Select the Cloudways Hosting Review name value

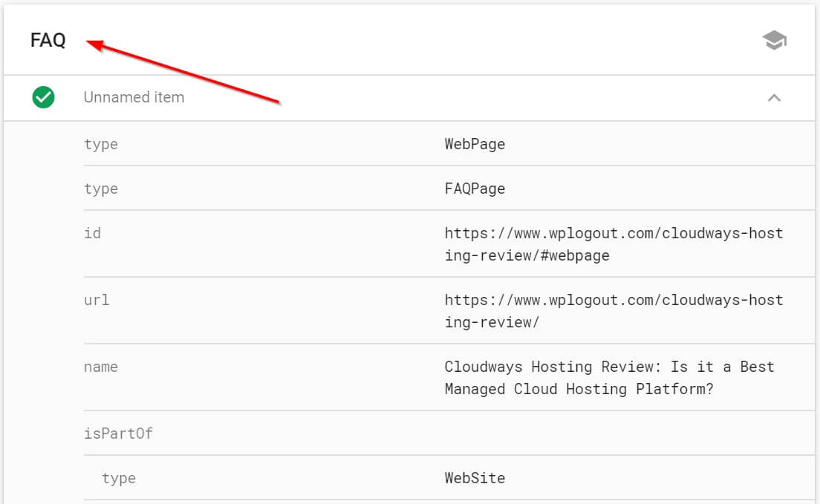pos(609,377)
